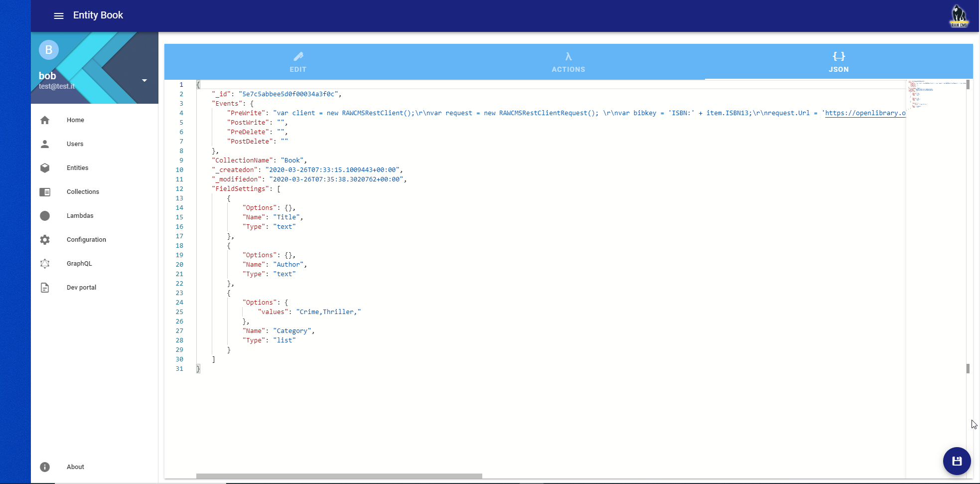The image size is (980, 484).
Task: Click the Collections icon in sidebar
Action: pos(45,192)
